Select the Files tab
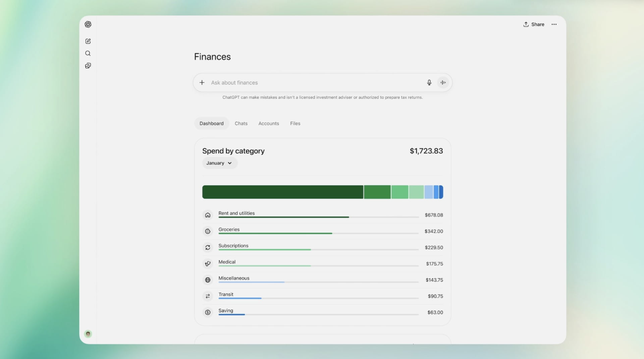 295,123
